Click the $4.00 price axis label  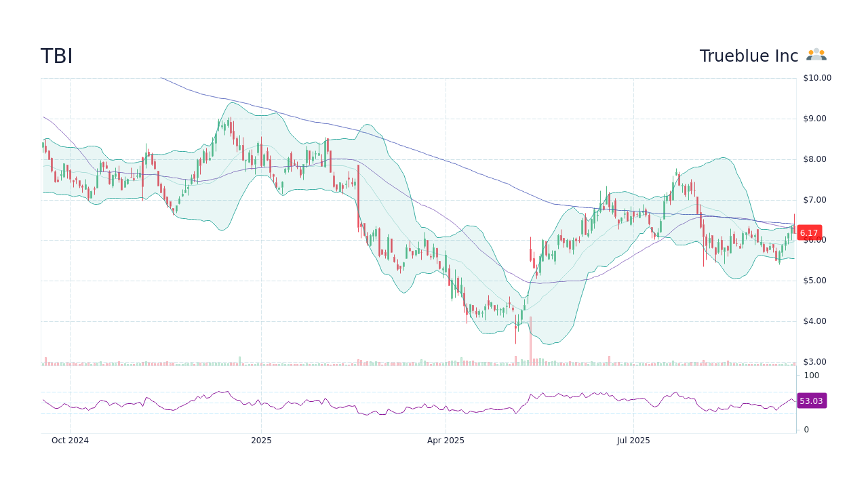click(x=815, y=321)
